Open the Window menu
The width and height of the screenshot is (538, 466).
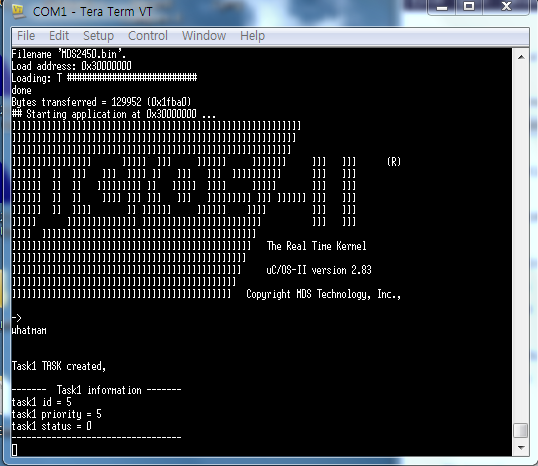pyautogui.click(x=204, y=36)
